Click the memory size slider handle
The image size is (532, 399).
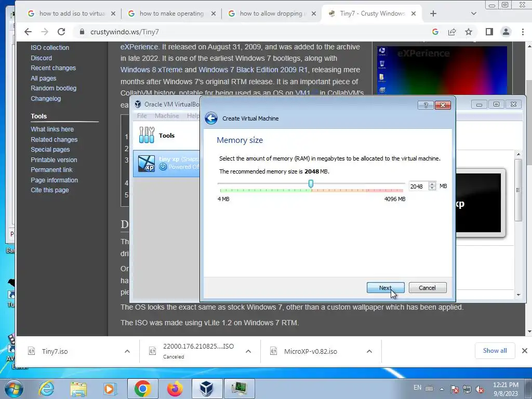(311, 184)
